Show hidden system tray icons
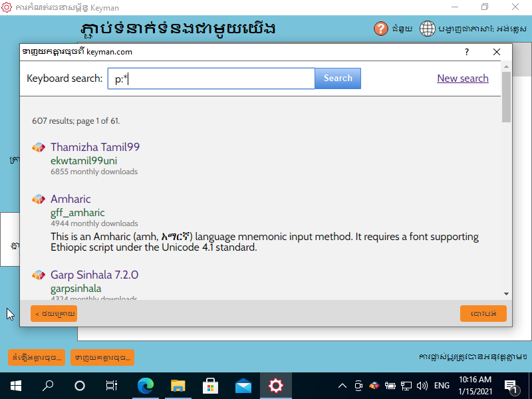 click(x=342, y=386)
